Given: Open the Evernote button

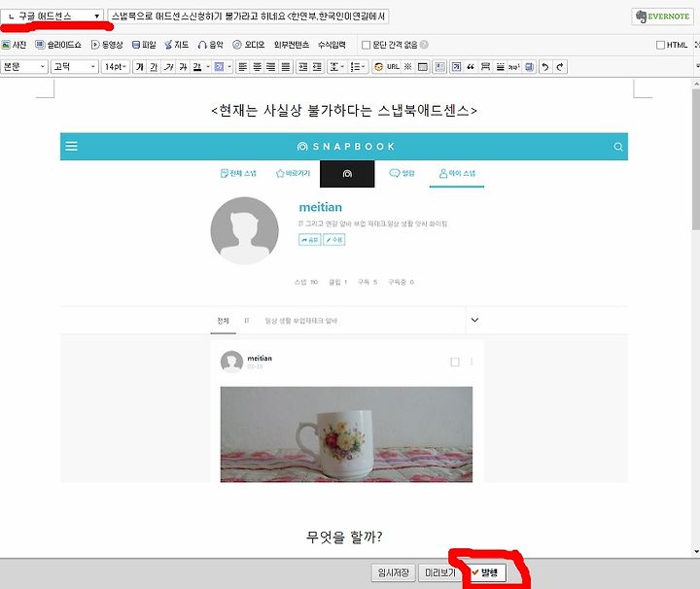Looking at the screenshot, I should pos(662,17).
